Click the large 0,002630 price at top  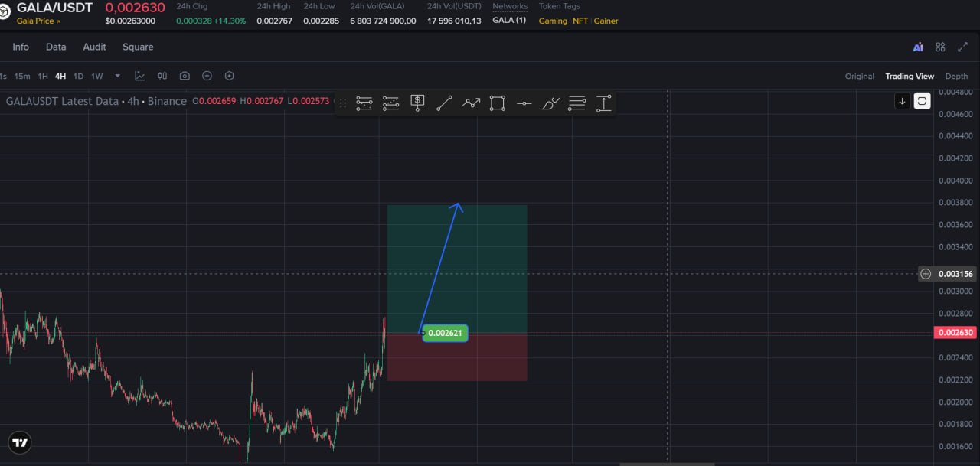click(135, 8)
